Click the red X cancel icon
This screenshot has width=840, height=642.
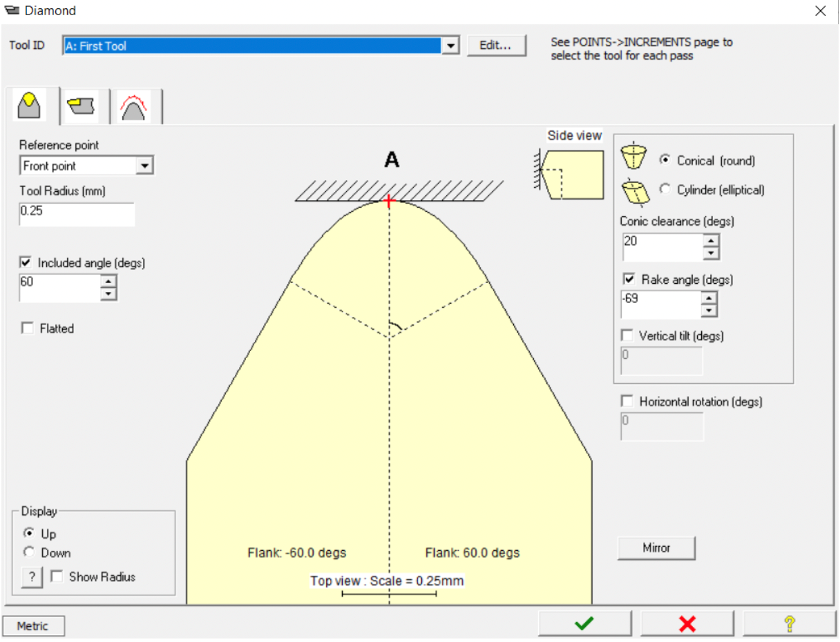click(x=687, y=624)
